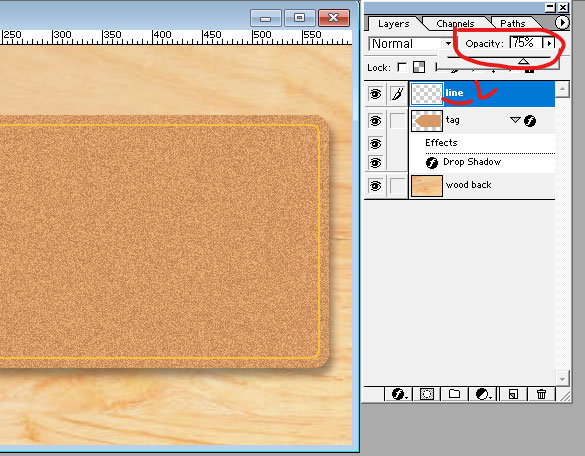585x456 pixels.
Task: Close the Layers palette window
Action: click(563, 7)
